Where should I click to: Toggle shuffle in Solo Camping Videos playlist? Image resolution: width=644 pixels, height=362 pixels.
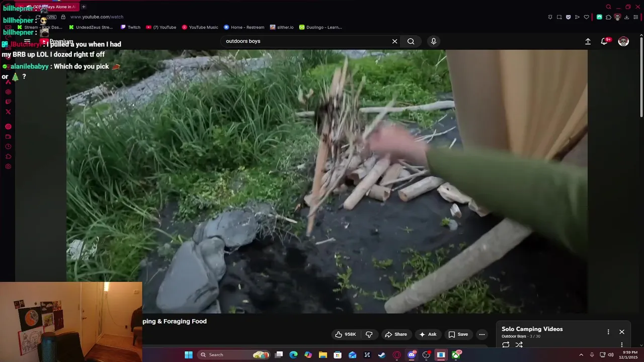[x=519, y=344]
